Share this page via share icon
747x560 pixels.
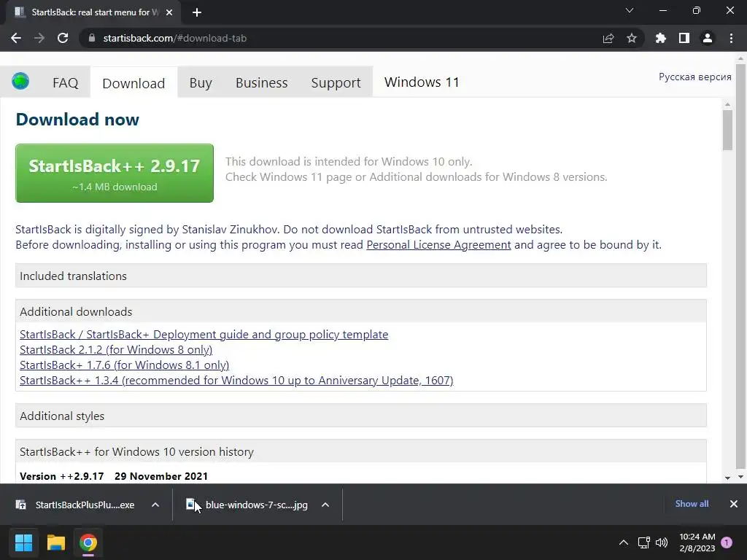coord(608,38)
